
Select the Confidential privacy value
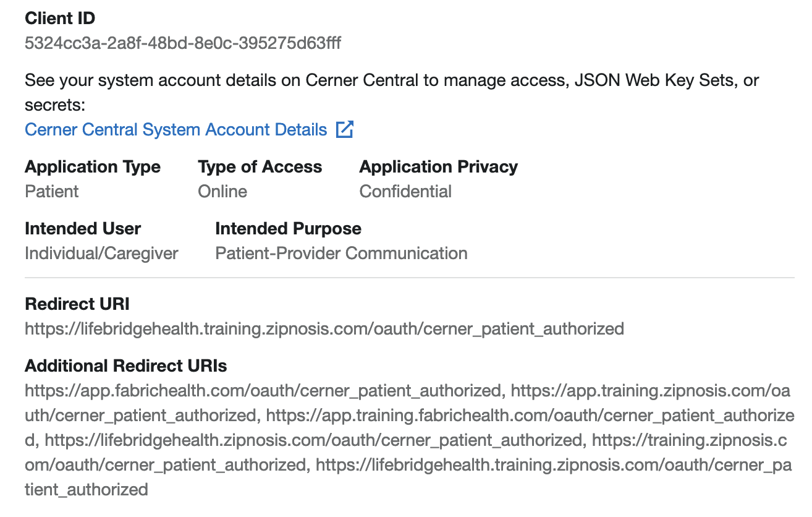click(405, 192)
